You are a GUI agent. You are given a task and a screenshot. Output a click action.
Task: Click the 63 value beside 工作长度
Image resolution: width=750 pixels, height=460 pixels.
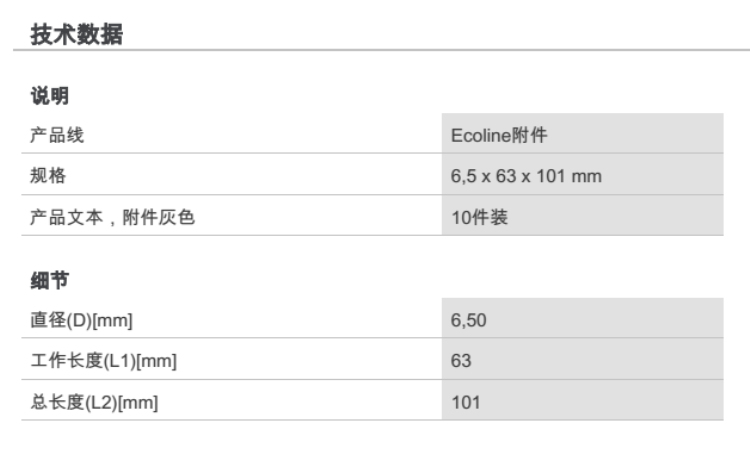coord(461,361)
